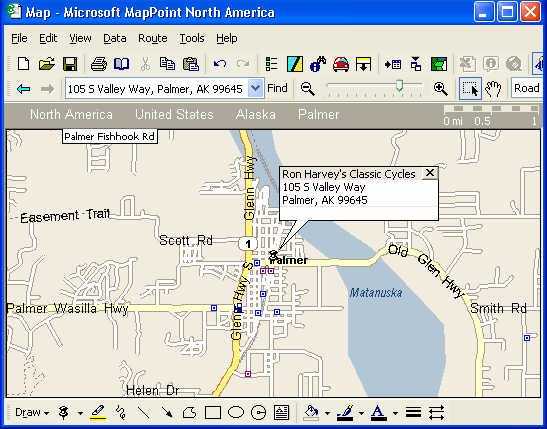
Task: Open the Arrow Style icon
Action: click(x=436, y=413)
